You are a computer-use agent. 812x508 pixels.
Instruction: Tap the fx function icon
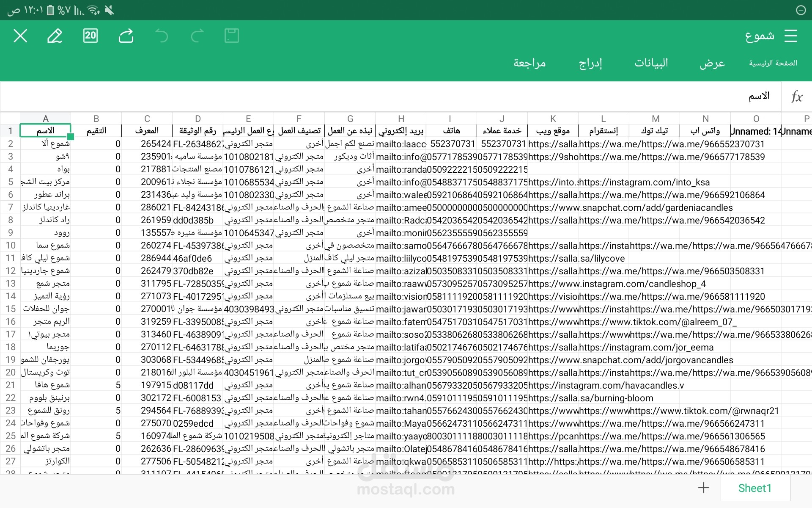point(797,97)
